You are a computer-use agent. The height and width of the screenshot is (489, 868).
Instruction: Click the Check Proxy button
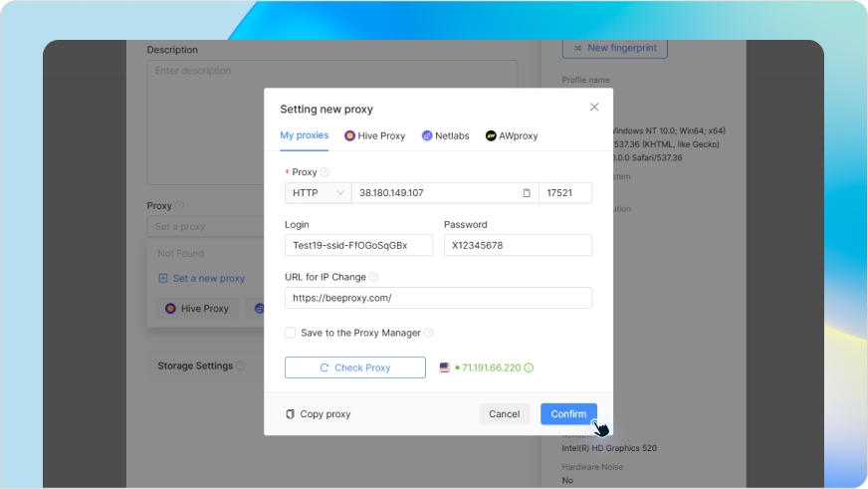[354, 367]
